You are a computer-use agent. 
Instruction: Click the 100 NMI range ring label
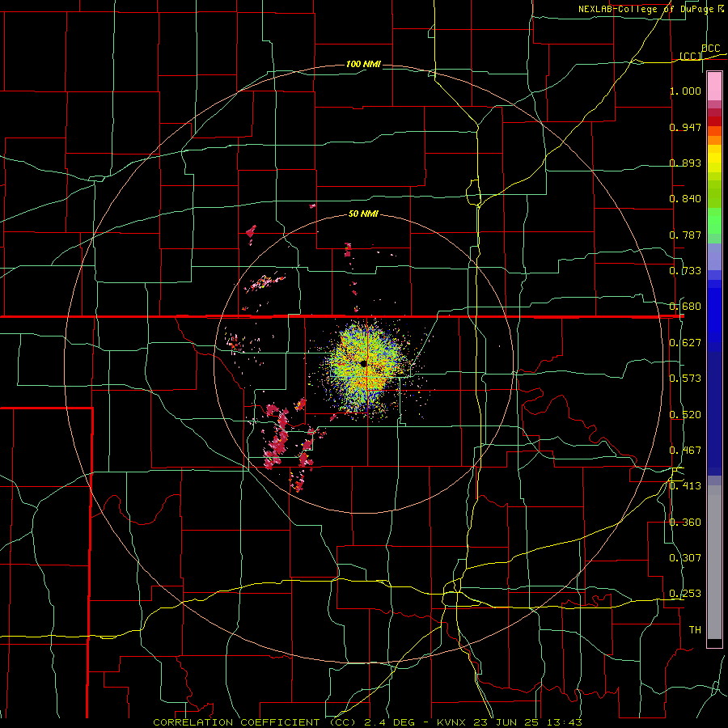[x=363, y=64]
